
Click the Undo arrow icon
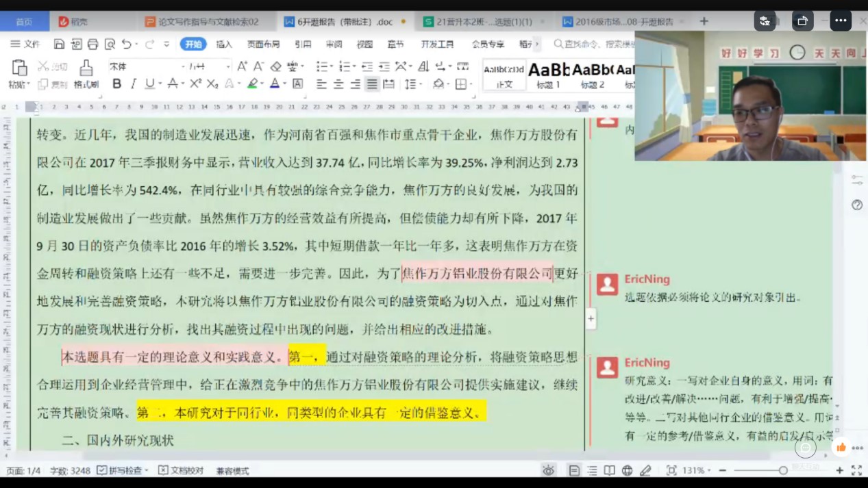[x=126, y=44]
